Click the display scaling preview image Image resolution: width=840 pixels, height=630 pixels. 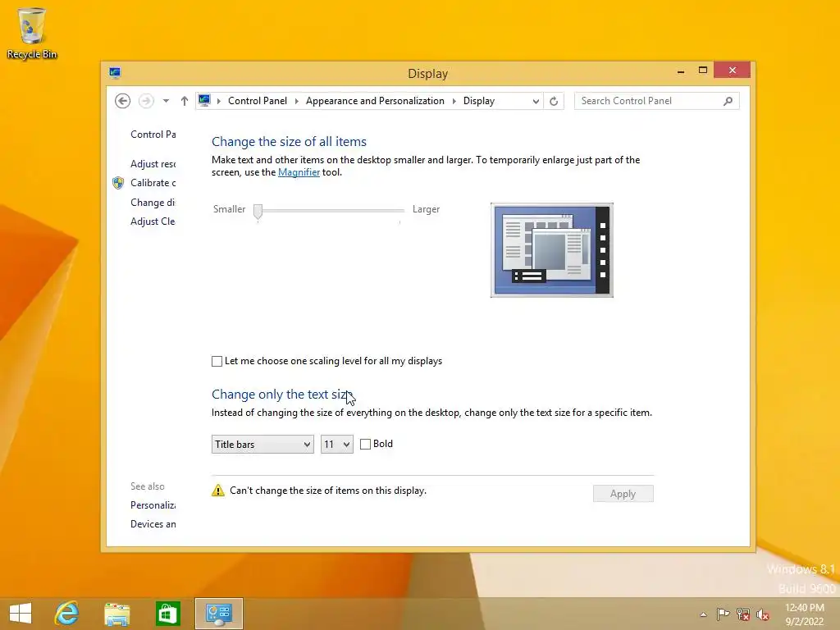[x=552, y=250]
